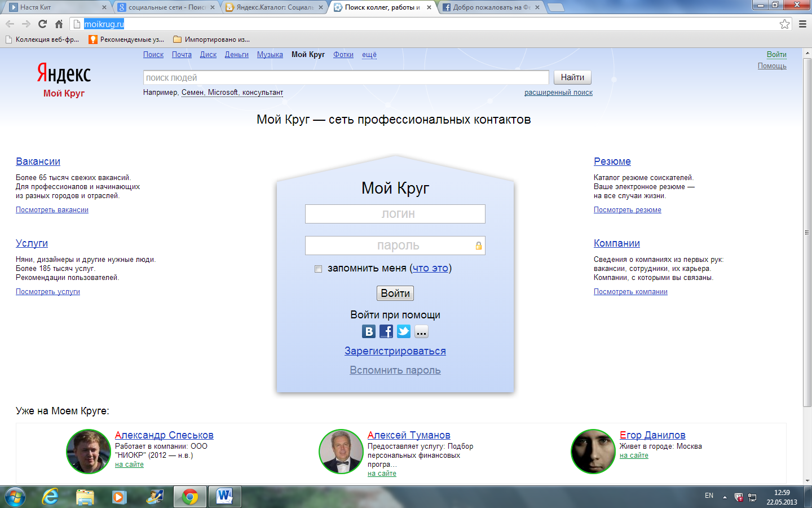Bookmark this page with star icon
The height and width of the screenshot is (508, 812).
click(784, 24)
